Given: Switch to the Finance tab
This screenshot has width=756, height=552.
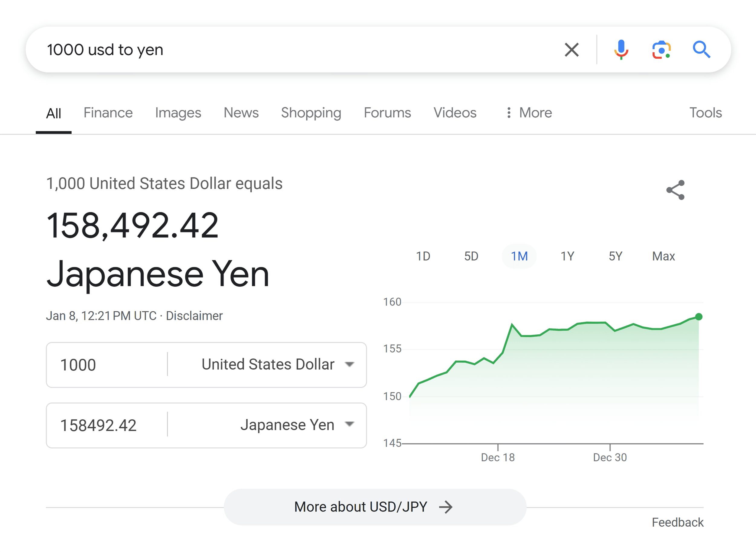Looking at the screenshot, I should (108, 112).
